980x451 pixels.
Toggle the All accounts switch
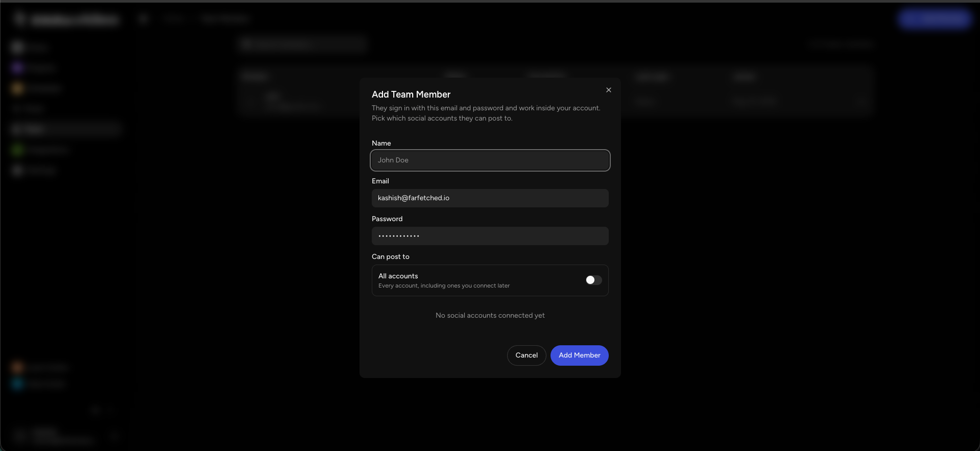tap(593, 280)
